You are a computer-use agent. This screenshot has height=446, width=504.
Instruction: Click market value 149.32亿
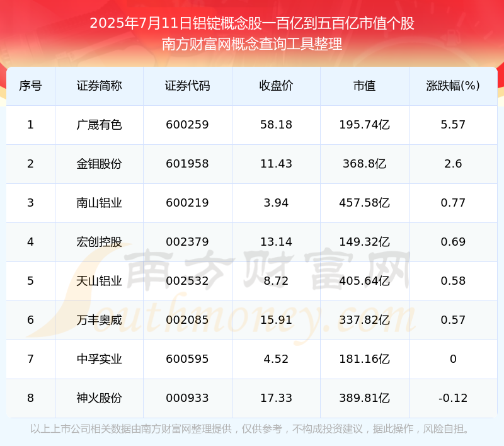(x=365, y=242)
